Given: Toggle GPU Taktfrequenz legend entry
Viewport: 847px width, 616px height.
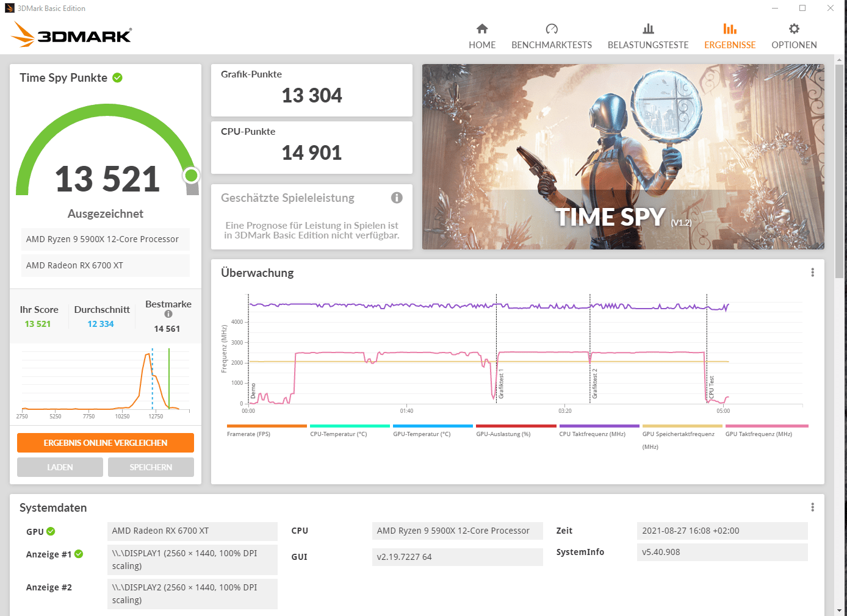Looking at the screenshot, I should [766, 431].
